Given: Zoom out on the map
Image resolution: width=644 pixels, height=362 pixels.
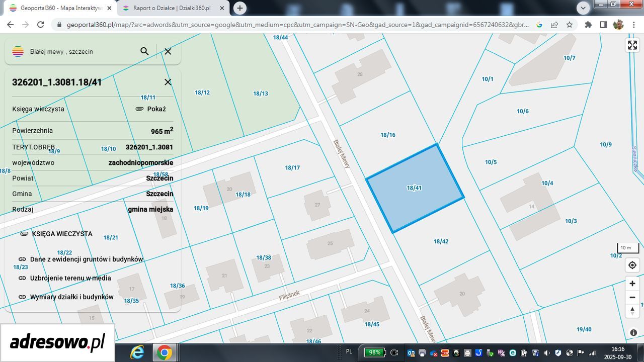Looking at the screenshot, I should coord(632,297).
